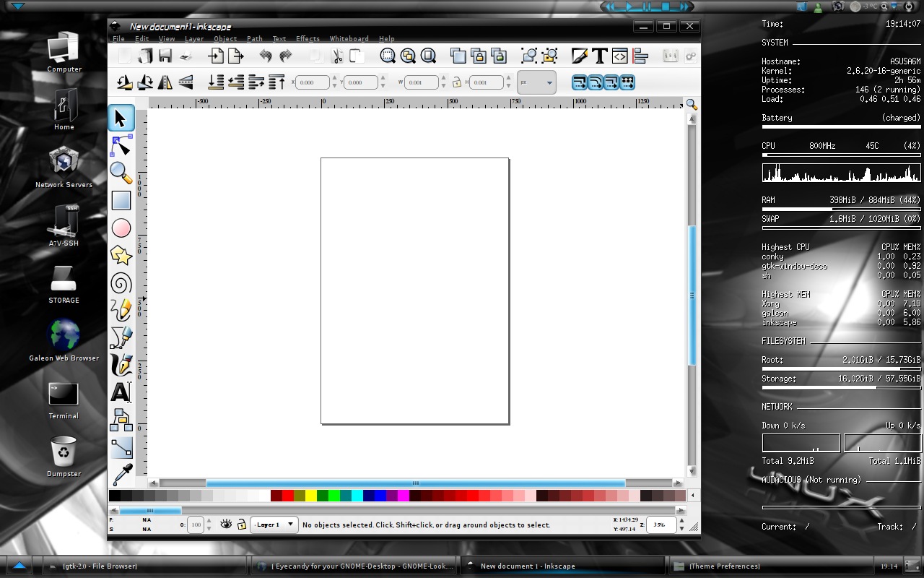Select the Zoom magnifier tool in toolbox
The width and height of the screenshot is (924, 578).
pos(121,173)
